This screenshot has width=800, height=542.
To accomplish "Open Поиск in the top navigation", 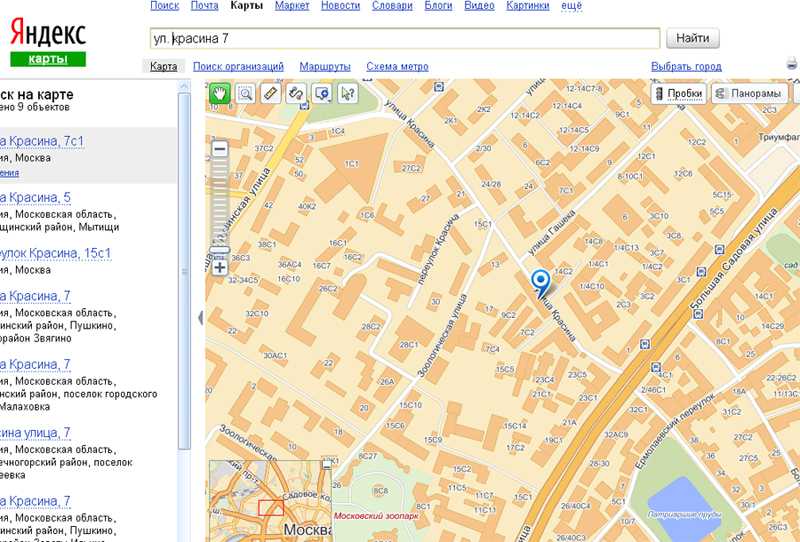I will pyautogui.click(x=164, y=6).
